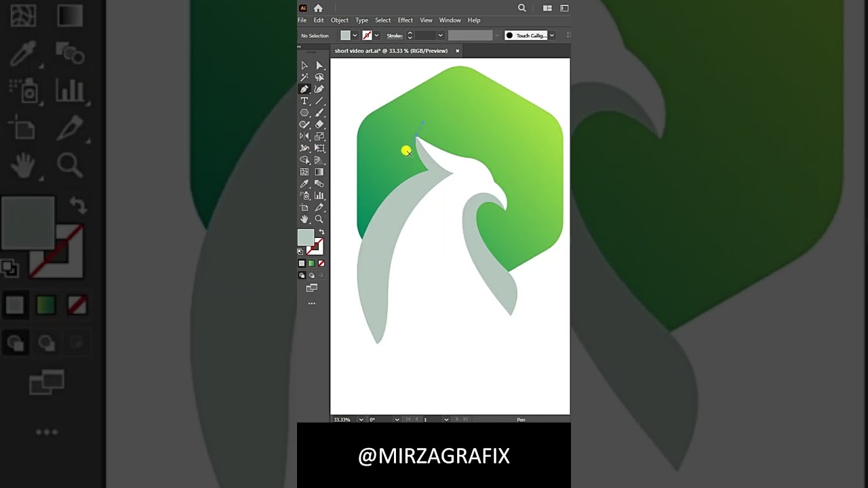Screen dimensions: 868x488
Task: Select the Scale tool
Action: click(x=319, y=136)
